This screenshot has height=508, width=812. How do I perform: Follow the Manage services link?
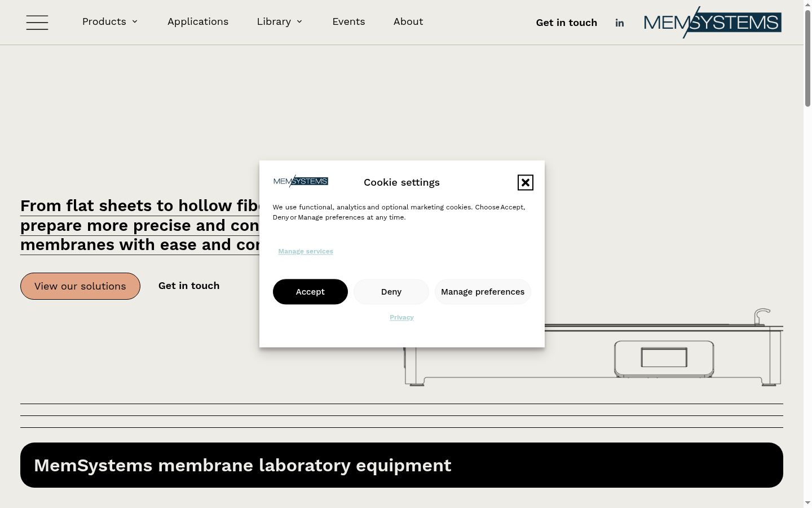pos(306,251)
